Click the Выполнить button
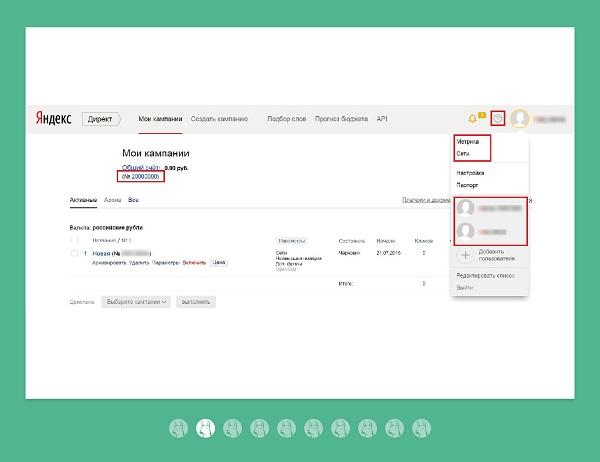Image resolution: width=600 pixels, height=462 pixels. (x=196, y=302)
